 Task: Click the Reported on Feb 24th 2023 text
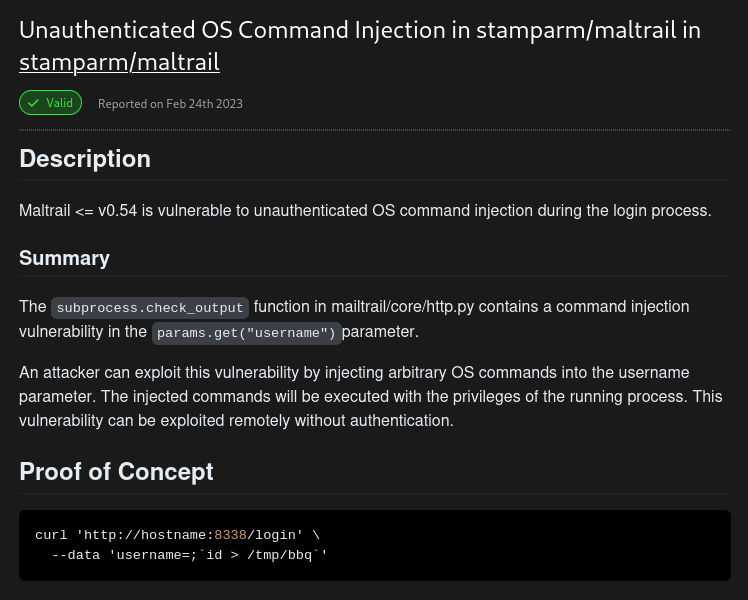tap(170, 104)
